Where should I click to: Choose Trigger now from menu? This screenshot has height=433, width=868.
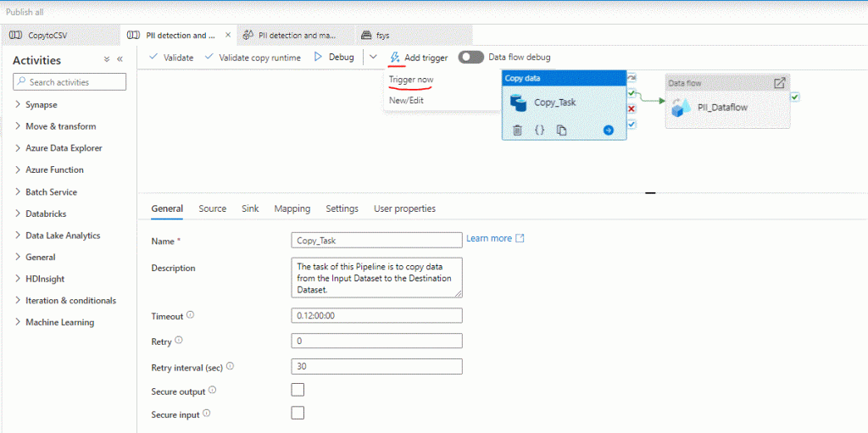pyautogui.click(x=411, y=79)
